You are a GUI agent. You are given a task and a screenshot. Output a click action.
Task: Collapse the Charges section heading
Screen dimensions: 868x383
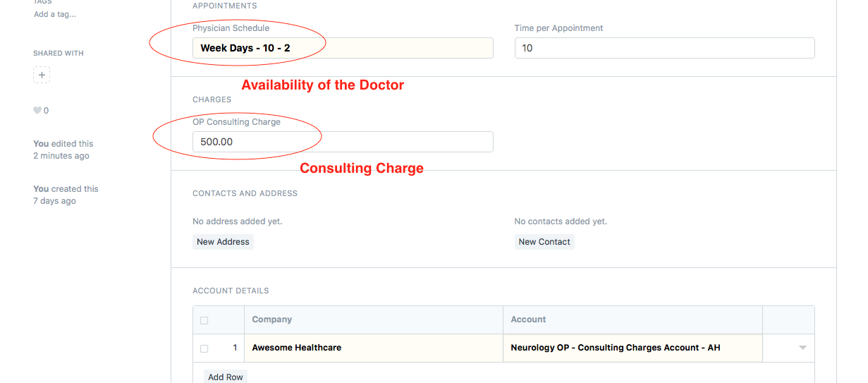[212, 99]
